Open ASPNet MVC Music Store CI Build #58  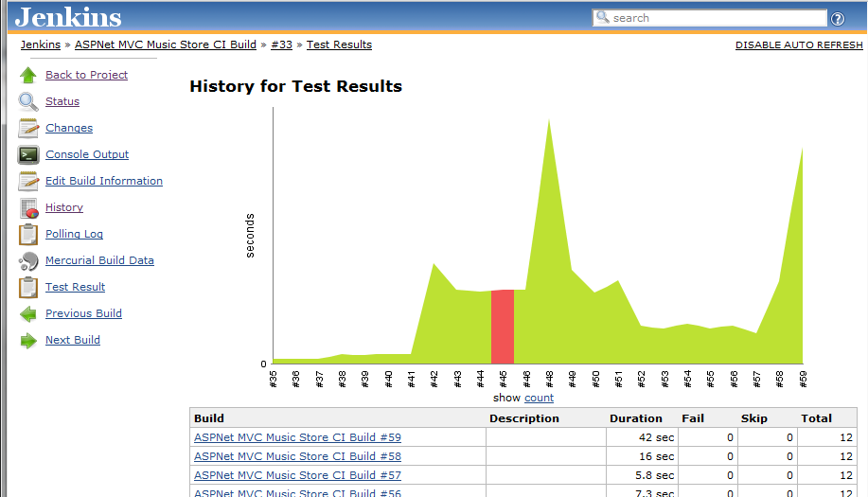(x=297, y=456)
